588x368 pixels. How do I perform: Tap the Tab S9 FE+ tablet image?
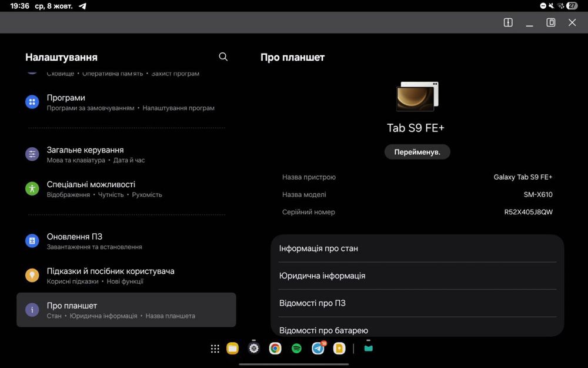tap(417, 96)
